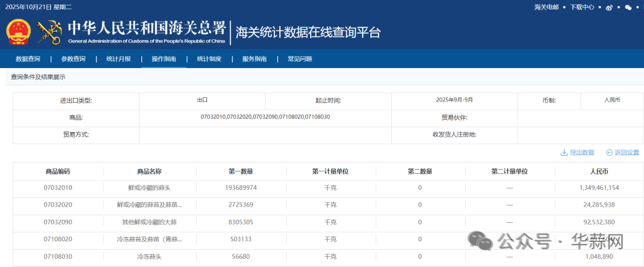Open the 统计月报 tab

point(119,59)
